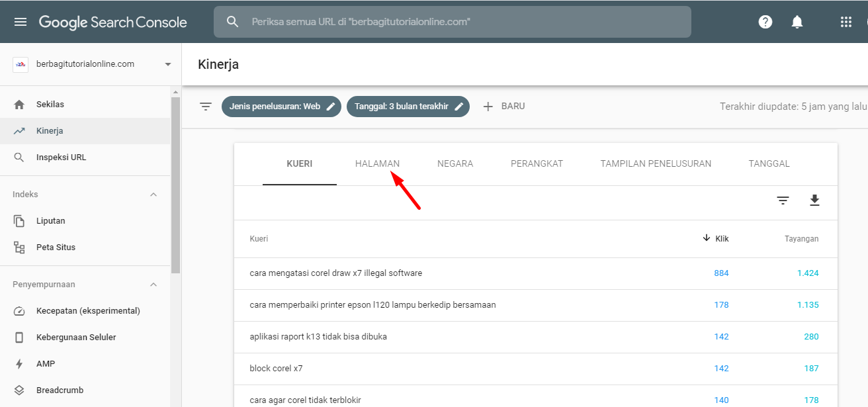Viewport: 868px width, 407px height.
Task: Collapse the Indeks section
Action: (153, 195)
